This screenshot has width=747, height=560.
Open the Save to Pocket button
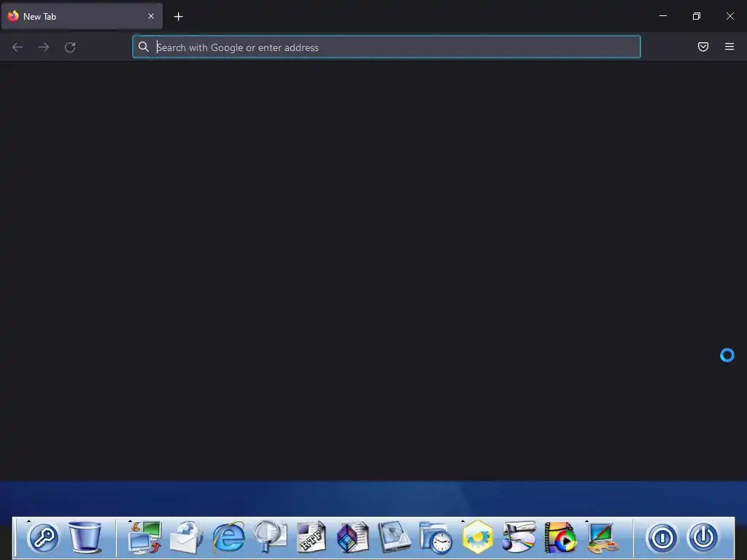coord(703,47)
